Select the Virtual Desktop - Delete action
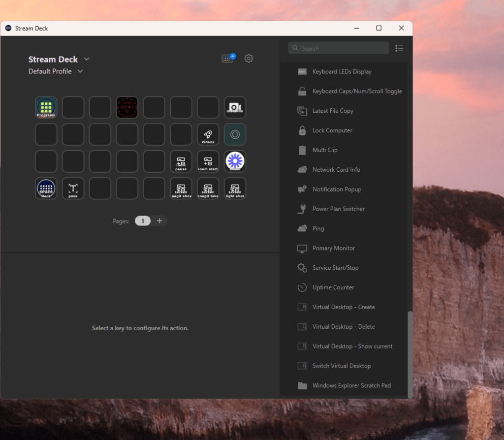Viewport: 504px width, 440px height. point(344,326)
